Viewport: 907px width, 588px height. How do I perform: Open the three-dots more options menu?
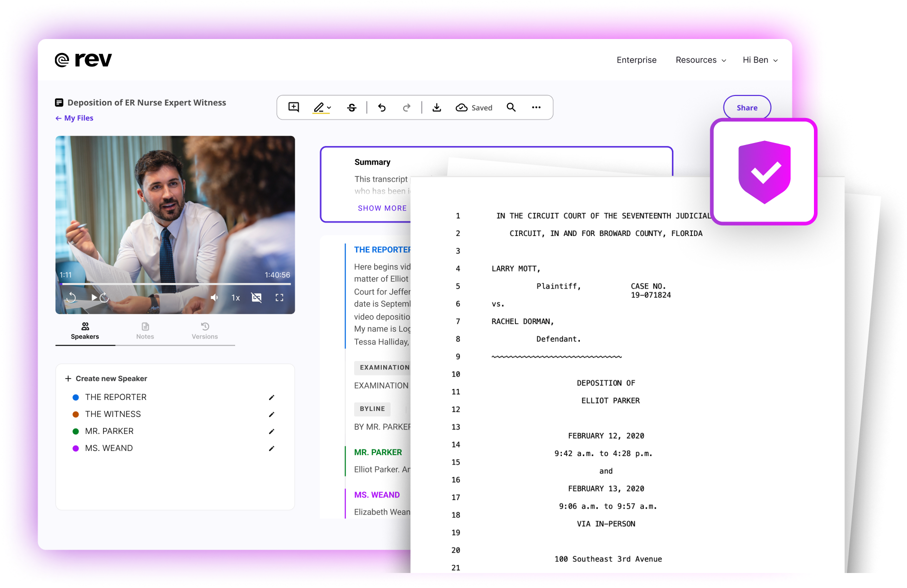point(536,107)
